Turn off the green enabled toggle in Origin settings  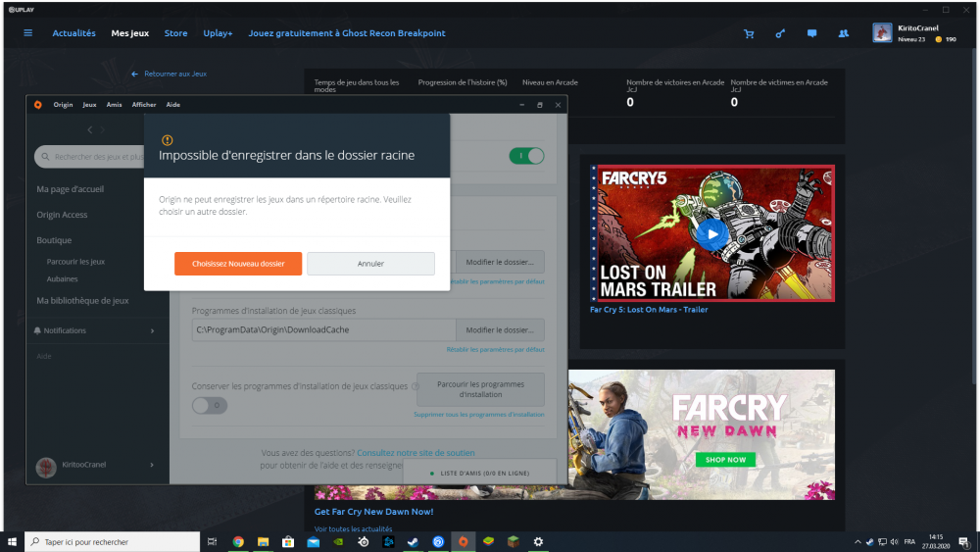pyautogui.click(x=526, y=156)
